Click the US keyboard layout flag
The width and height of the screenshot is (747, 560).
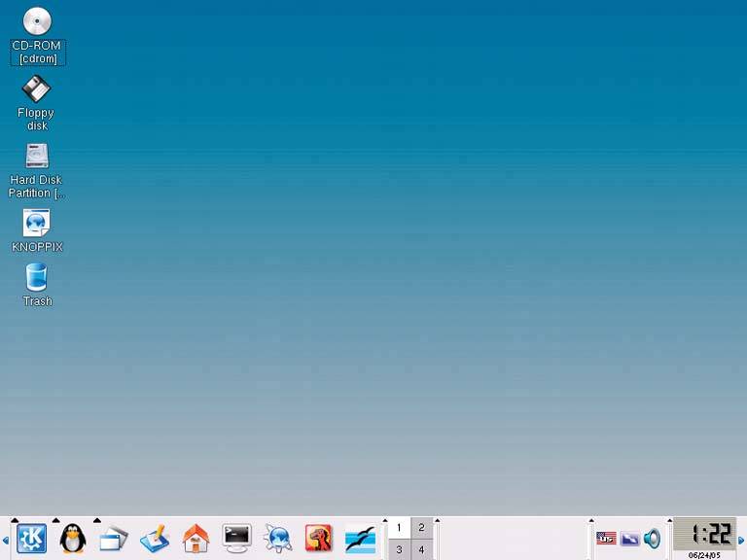pyautogui.click(x=606, y=538)
